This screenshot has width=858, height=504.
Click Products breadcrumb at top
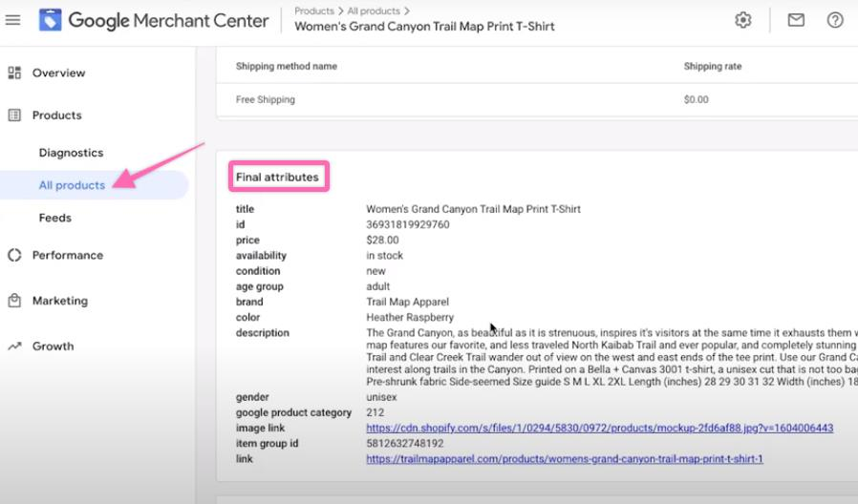coord(313,10)
